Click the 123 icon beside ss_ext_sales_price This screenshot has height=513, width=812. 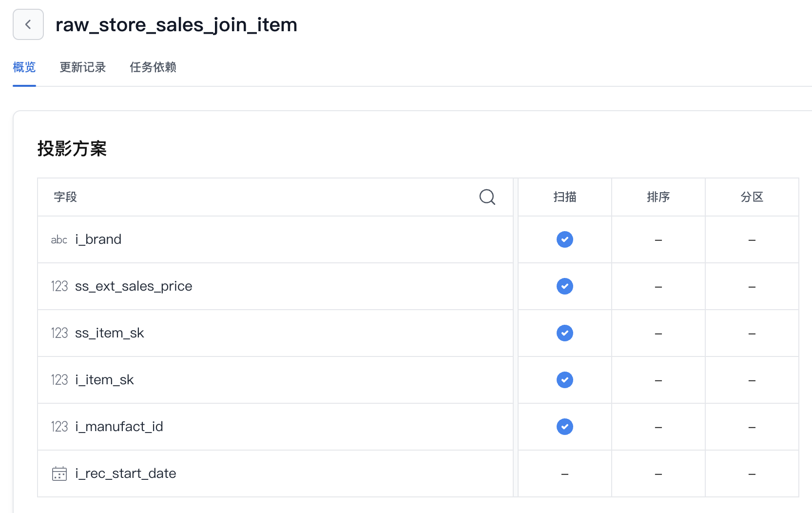pyautogui.click(x=59, y=286)
